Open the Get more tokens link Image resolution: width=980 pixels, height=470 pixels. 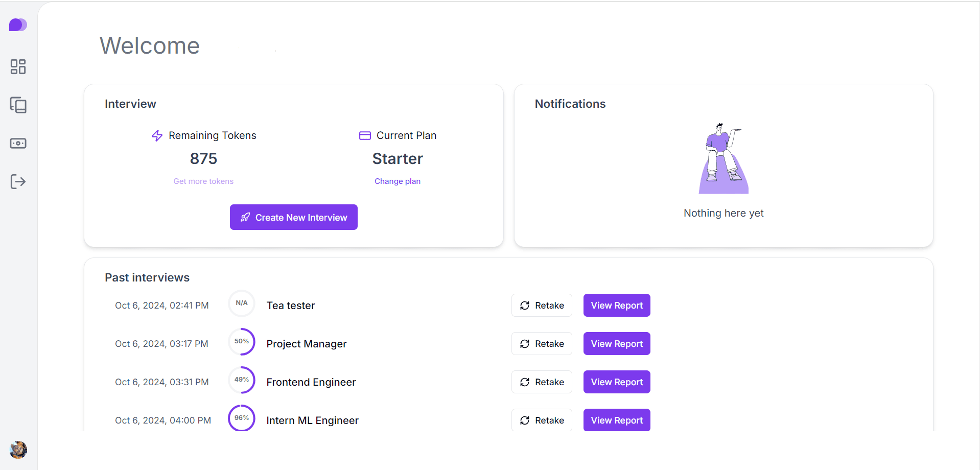point(203,181)
